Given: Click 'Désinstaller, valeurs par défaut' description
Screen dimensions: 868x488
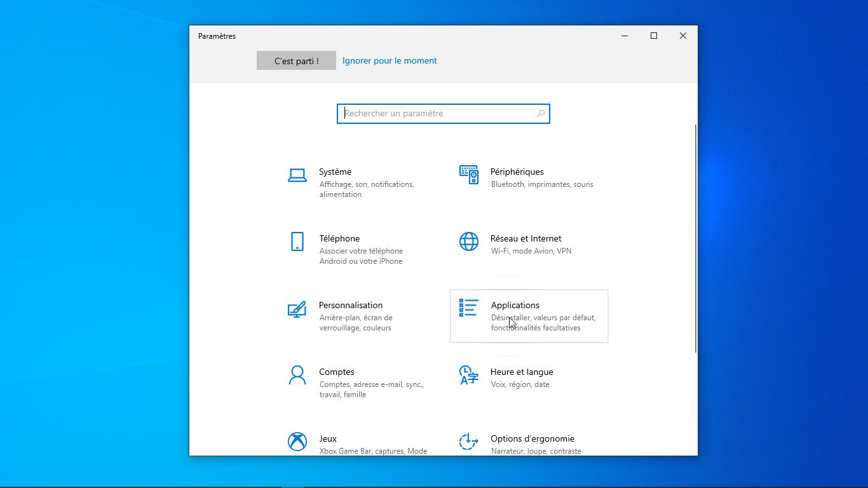Looking at the screenshot, I should pyautogui.click(x=543, y=318).
